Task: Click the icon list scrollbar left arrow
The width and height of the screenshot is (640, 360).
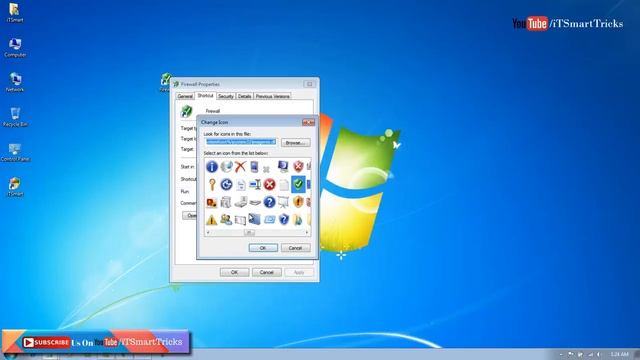Action: pyautogui.click(x=208, y=232)
